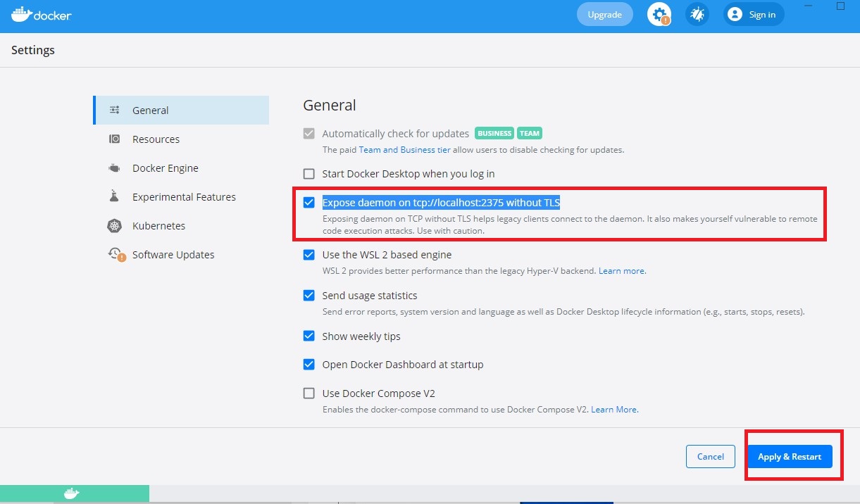This screenshot has width=860, height=504.
Task: Click the Sign in button
Action: click(x=754, y=15)
